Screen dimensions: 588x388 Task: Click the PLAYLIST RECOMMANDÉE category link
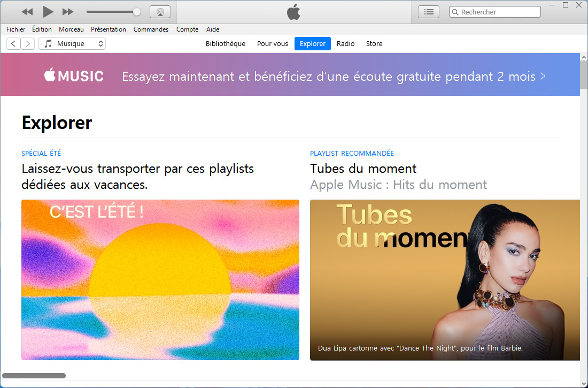[352, 153]
